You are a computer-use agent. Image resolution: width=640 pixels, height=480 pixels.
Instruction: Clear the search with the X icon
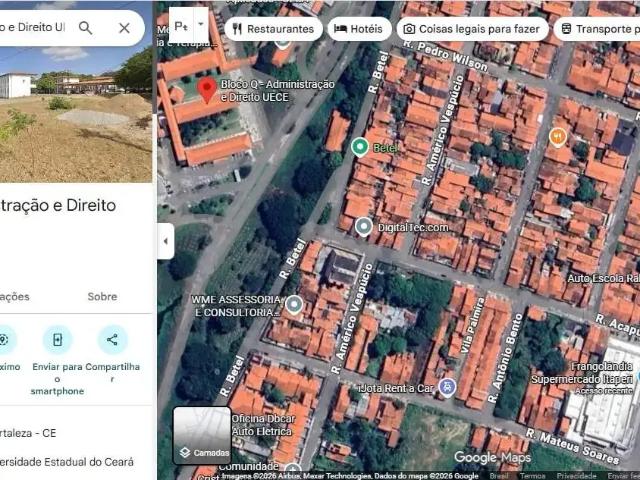[124, 28]
